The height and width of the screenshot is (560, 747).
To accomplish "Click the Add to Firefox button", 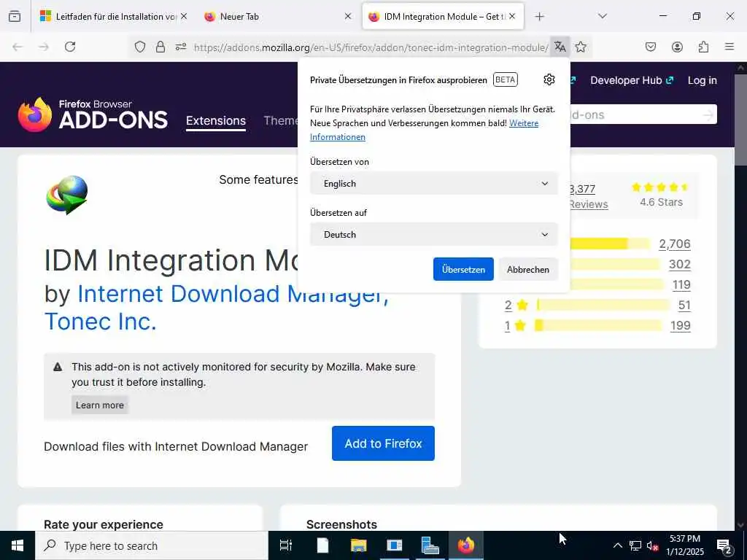I will 383,443.
